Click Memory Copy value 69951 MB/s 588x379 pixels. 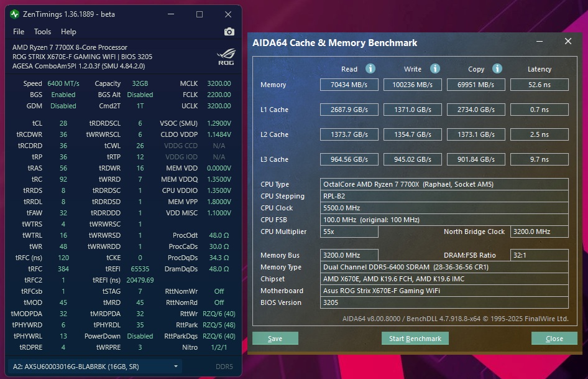476,85
